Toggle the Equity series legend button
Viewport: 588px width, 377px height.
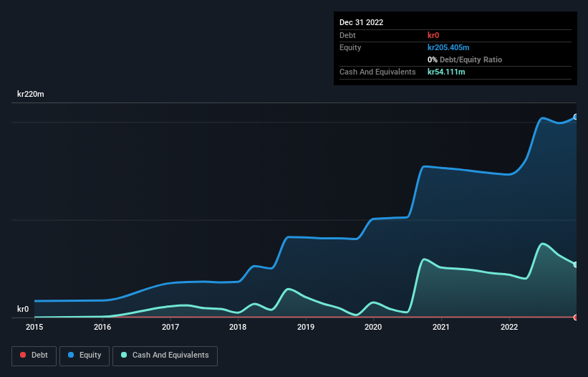[x=85, y=355]
